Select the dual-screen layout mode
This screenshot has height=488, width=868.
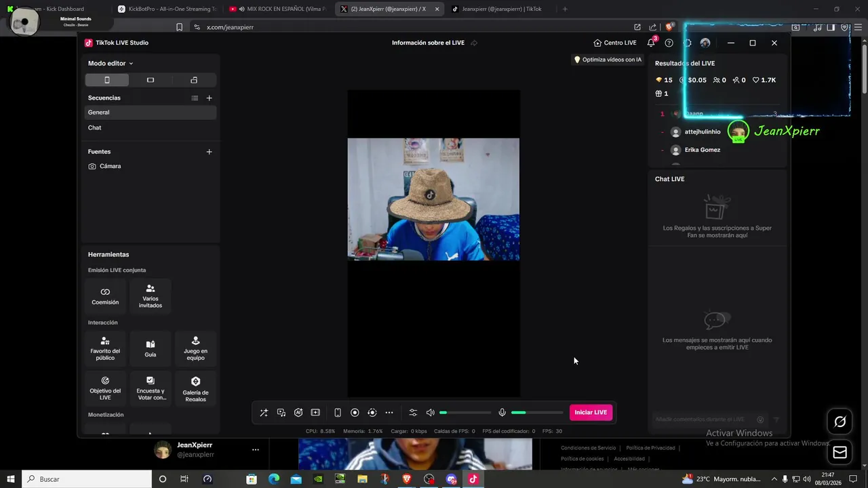194,80
